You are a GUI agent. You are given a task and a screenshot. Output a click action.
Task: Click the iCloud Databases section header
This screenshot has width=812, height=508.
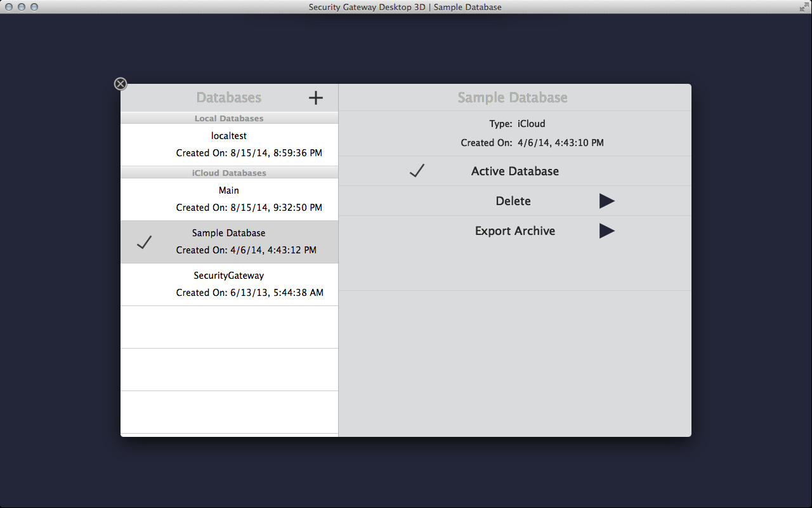point(229,173)
